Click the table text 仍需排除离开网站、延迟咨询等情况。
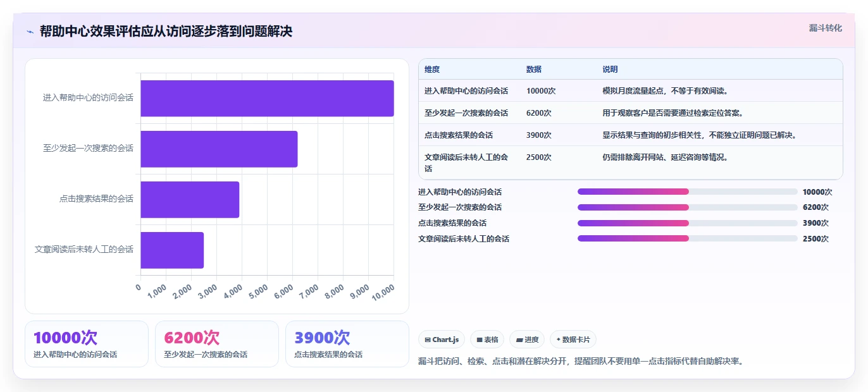This screenshot has height=392, width=868. (x=666, y=157)
